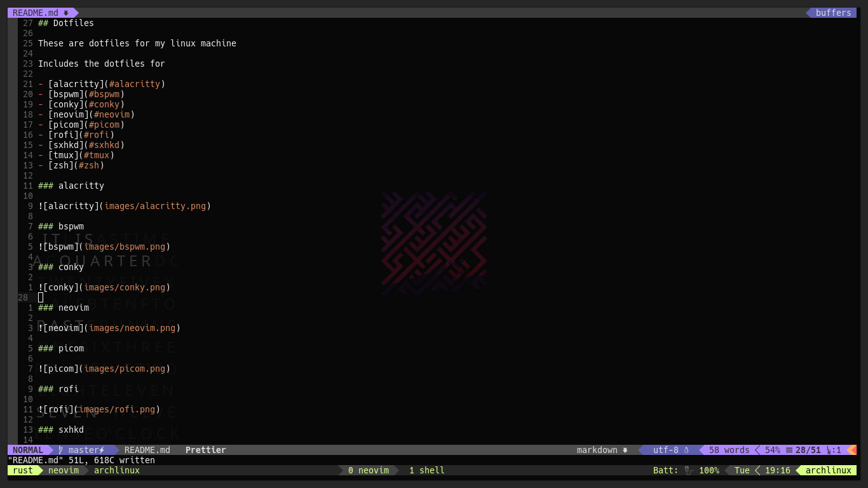This screenshot has height=488, width=868.
Task: Toggle the Prettier formatter indicator
Action: click(205, 450)
